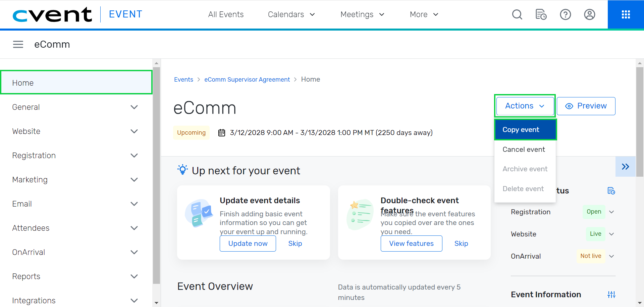Viewport: 644px width, 307px height.
Task: Go to All Events
Action: click(226, 14)
